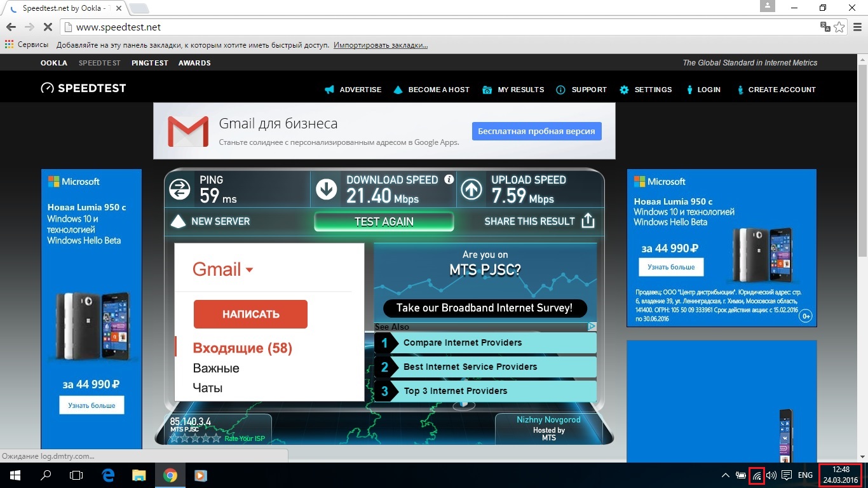Click Входящие (58) inbox link
This screenshot has width=868, height=488.
tap(243, 348)
